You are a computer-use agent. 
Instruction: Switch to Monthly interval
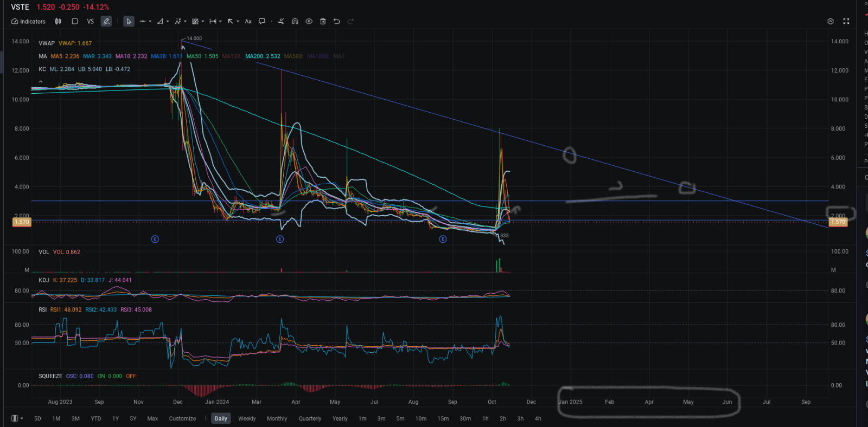pos(277,418)
